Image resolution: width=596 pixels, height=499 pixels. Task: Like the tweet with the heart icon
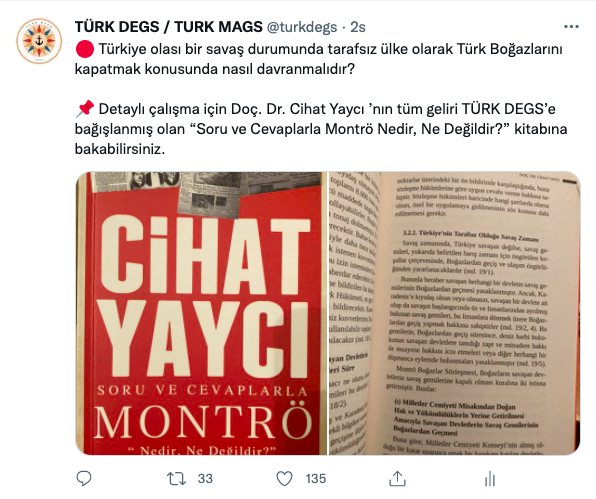[x=284, y=478]
